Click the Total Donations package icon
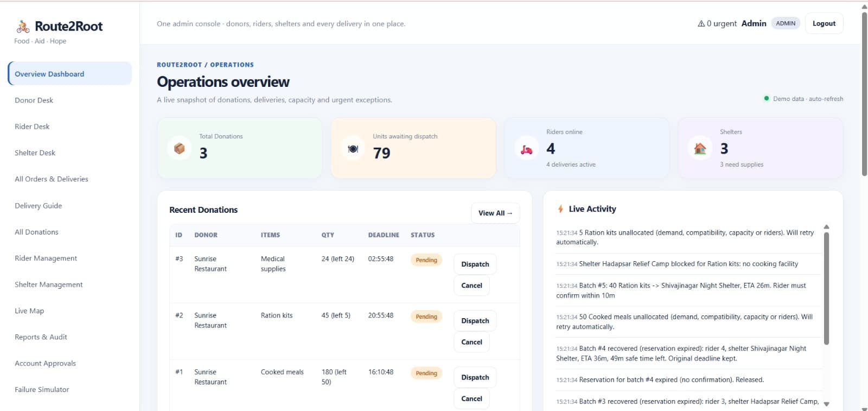 (x=180, y=148)
